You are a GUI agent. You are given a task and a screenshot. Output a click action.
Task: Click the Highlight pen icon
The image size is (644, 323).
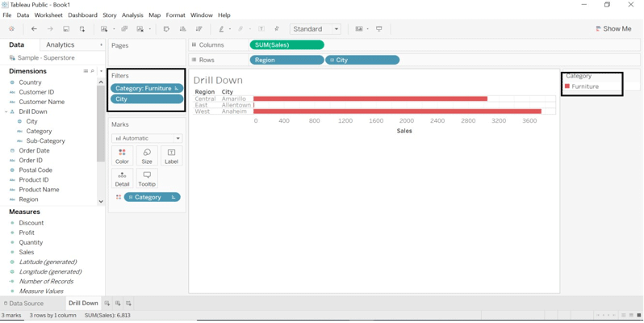221,29
